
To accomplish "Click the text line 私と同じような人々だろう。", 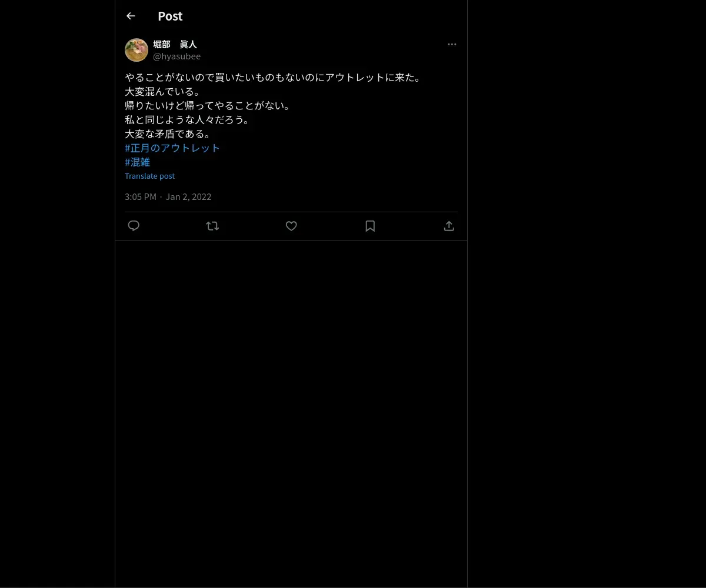I will coord(188,120).
